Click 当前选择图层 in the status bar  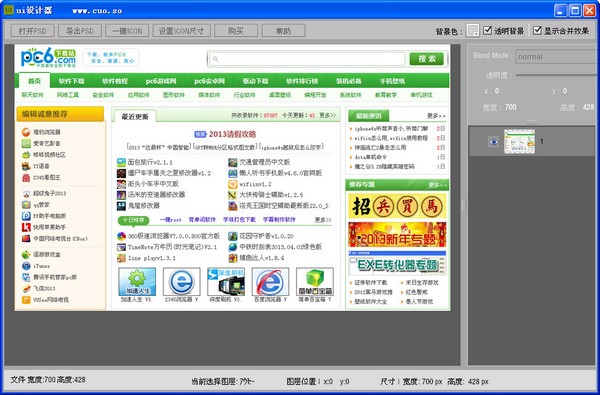(x=223, y=381)
